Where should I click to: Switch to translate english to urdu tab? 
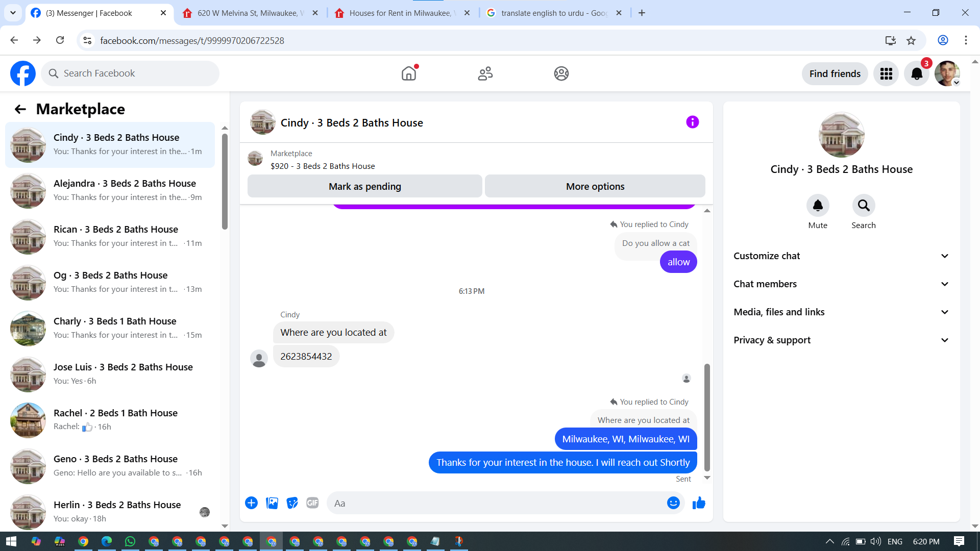554,13
